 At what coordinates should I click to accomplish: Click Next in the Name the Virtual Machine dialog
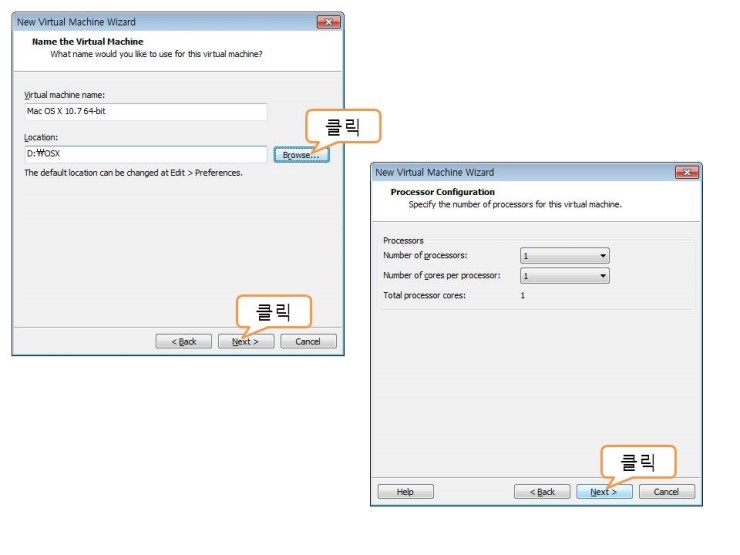coord(245,341)
